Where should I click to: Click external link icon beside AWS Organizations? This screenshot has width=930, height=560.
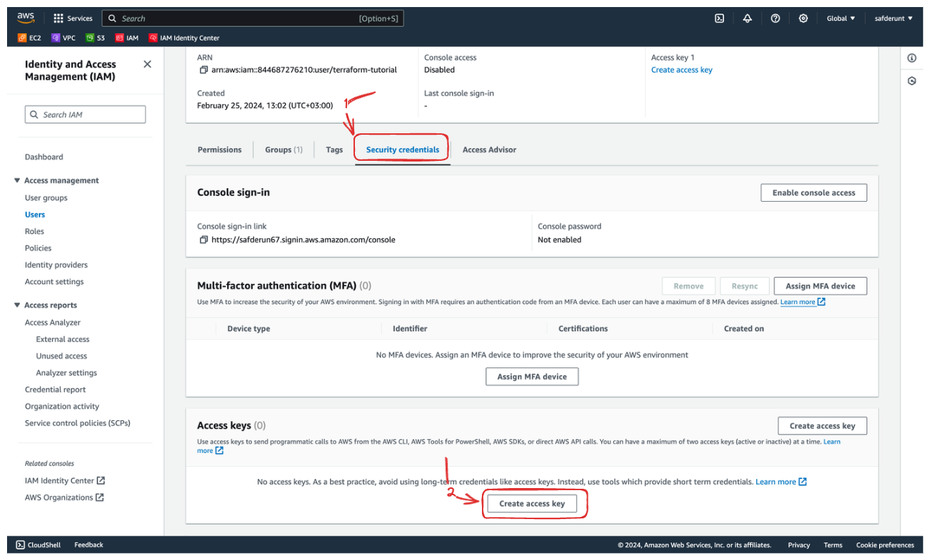pos(99,497)
